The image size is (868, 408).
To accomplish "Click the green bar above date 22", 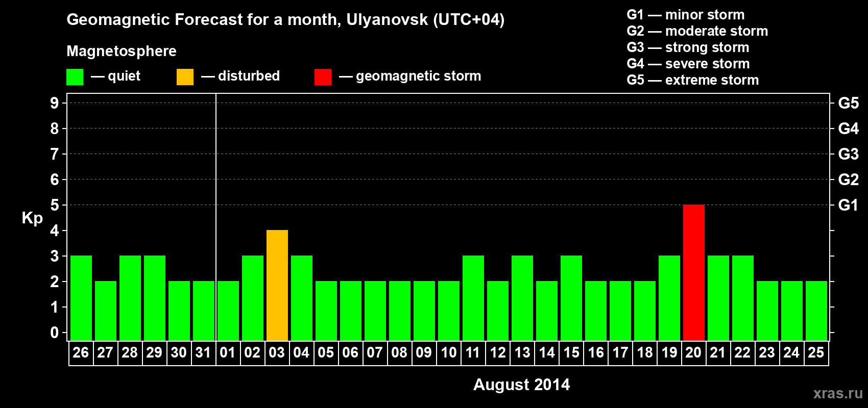I will coord(743,298).
